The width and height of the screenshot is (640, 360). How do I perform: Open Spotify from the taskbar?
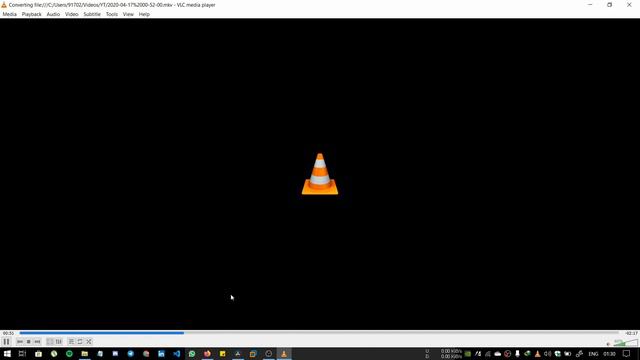tap(69, 354)
